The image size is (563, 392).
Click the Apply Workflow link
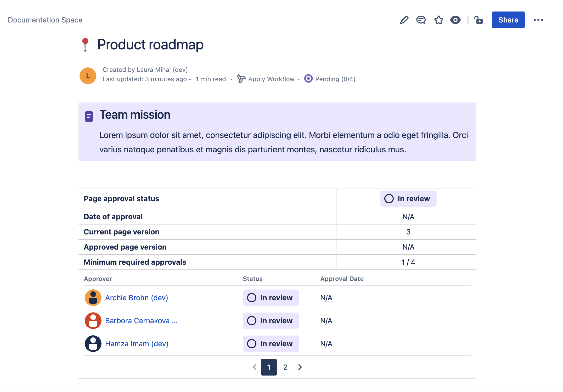click(271, 79)
